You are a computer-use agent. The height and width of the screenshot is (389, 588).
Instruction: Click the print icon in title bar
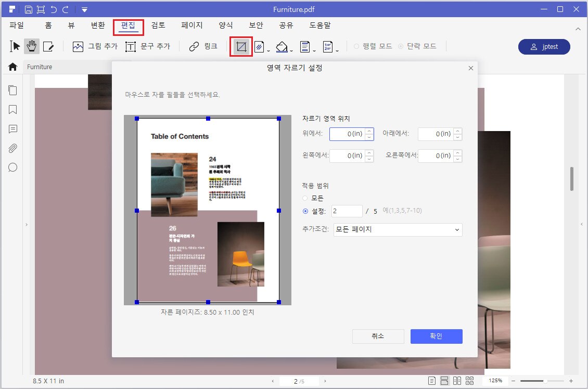coord(41,9)
